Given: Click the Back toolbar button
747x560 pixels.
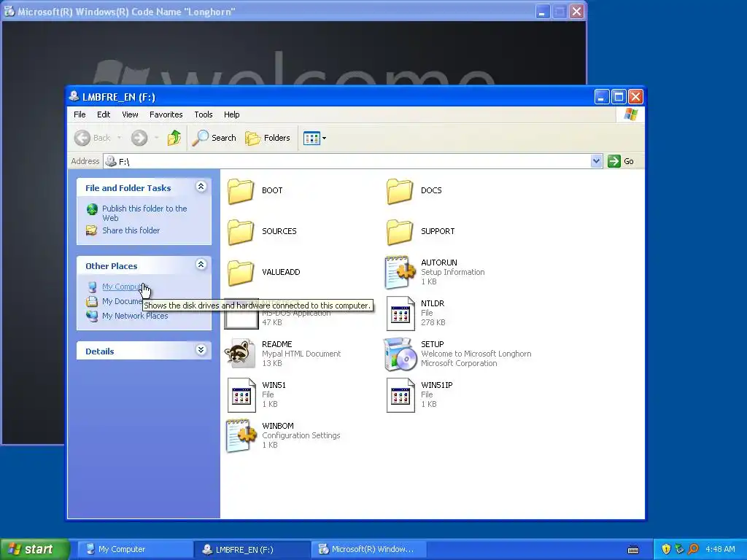Looking at the screenshot, I should pyautogui.click(x=93, y=138).
